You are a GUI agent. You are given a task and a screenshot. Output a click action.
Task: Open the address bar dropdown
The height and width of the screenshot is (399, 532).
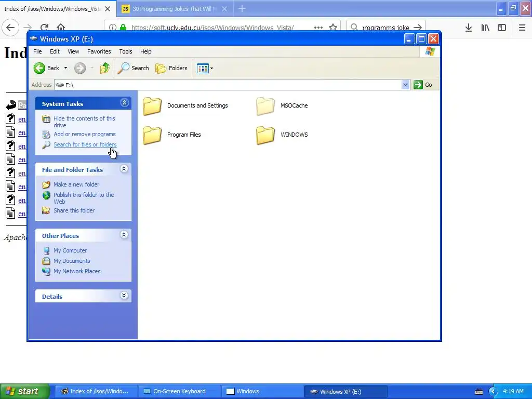coord(405,85)
